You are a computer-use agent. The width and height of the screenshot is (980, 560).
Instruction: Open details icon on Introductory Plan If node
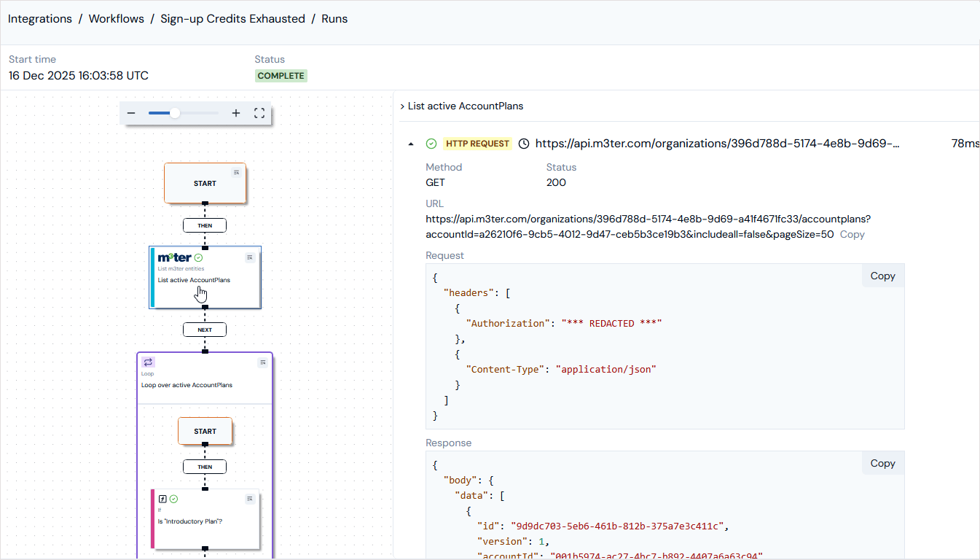coord(250,499)
